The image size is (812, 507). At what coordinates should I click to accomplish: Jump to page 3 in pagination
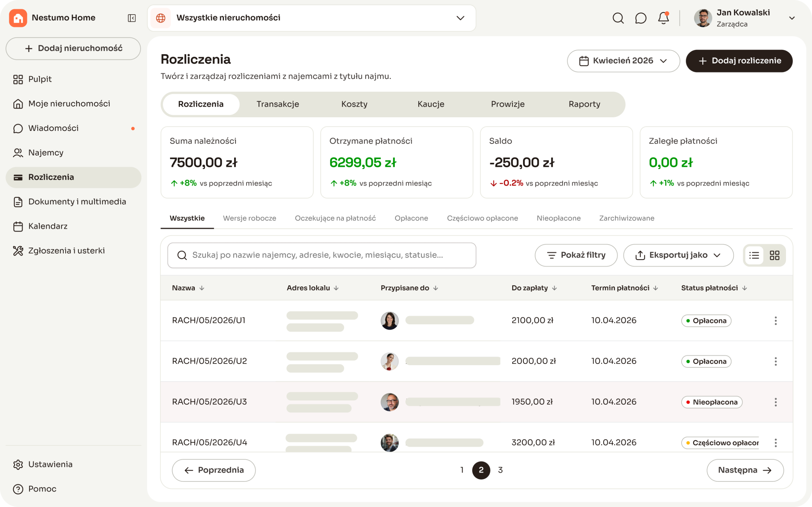click(500, 470)
